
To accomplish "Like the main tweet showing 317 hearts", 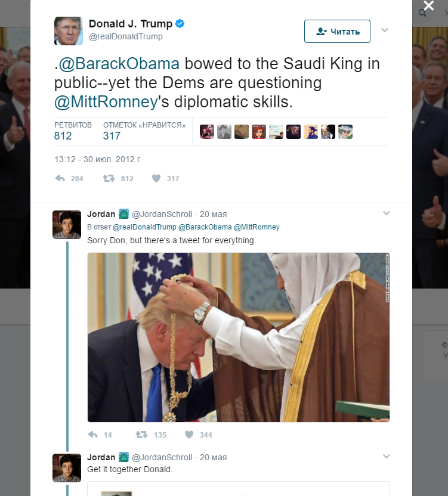I will click(156, 178).
